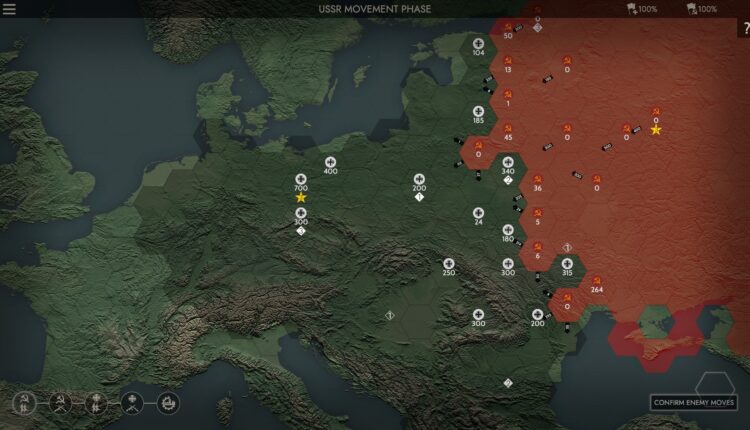Select Soviet unit with strength 36
Screen dimensions: 750x430
(537, 179)
